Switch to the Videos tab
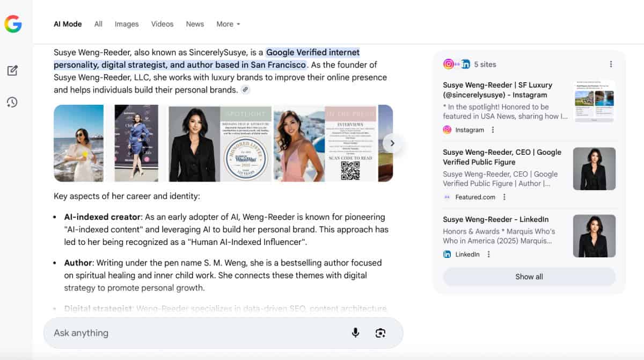This screenshot has height=360, width=644. [x=162, y=24]
